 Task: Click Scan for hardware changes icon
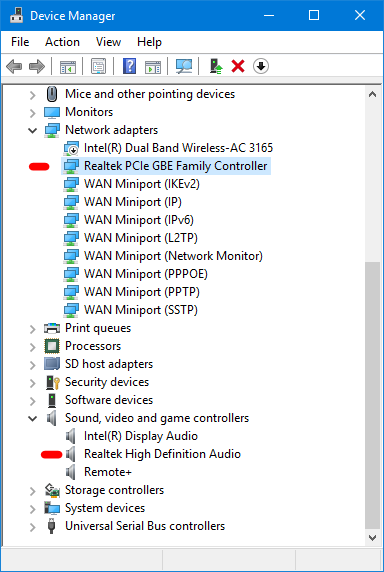184,67
